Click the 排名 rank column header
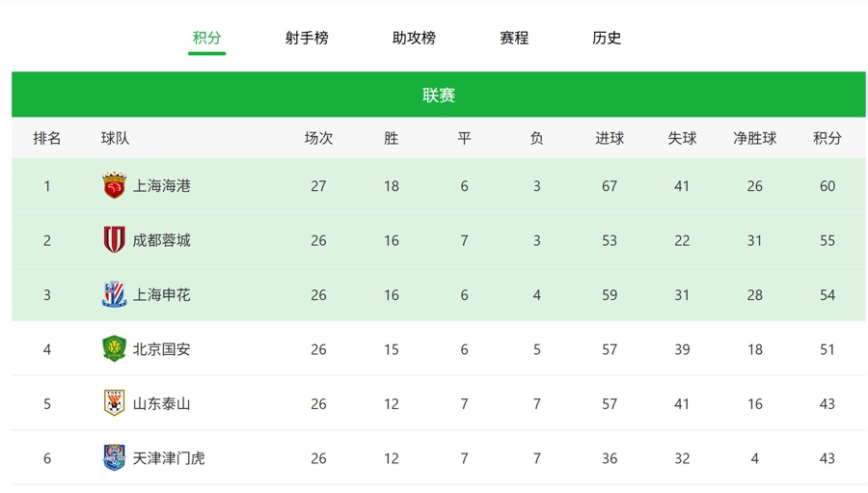This screenshot has width=868, height=493. (47, 138)
